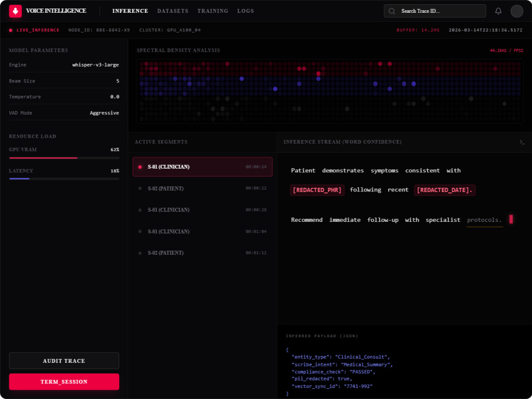The width and height of the screenshot is (532, 399).
Task: Open the DATASETS tab
Action: point(173,11)
